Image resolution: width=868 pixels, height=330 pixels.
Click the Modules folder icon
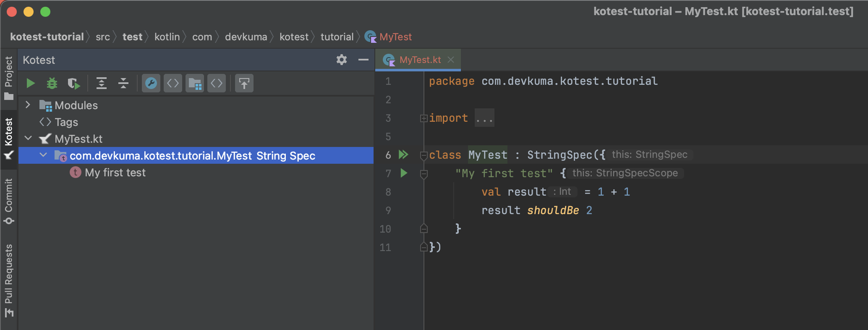[x=45, y=105]
